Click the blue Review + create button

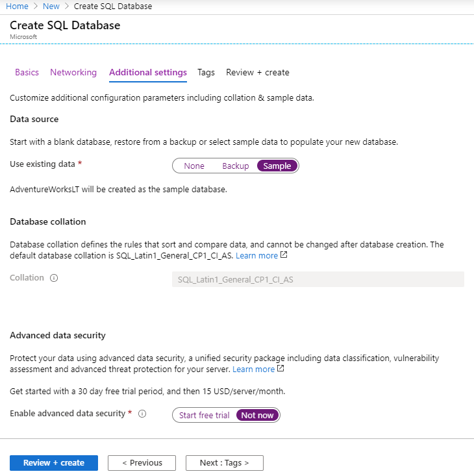54,462
